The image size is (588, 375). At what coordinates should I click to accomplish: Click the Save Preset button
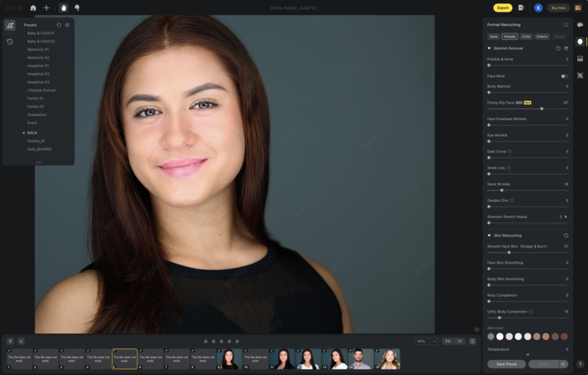(506, 364)
